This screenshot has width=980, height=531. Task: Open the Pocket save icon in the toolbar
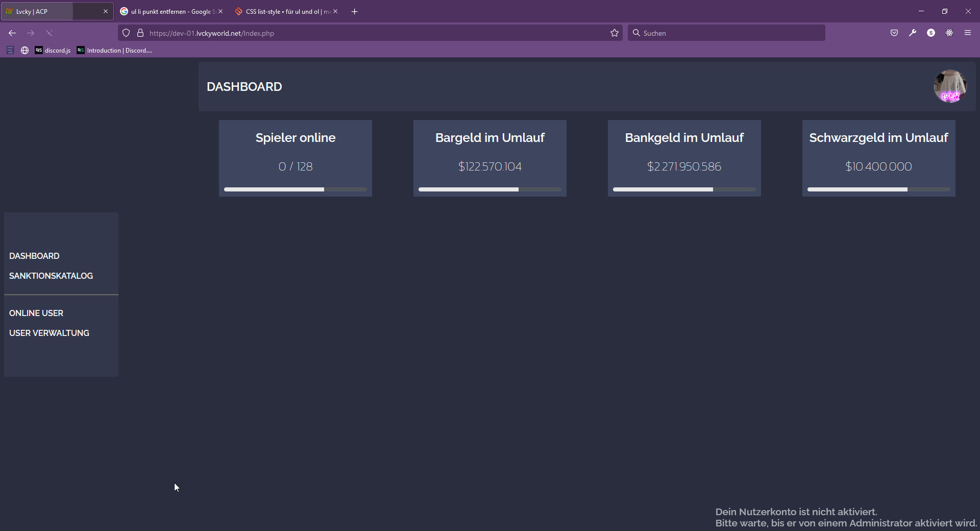(x=894, y=33)
